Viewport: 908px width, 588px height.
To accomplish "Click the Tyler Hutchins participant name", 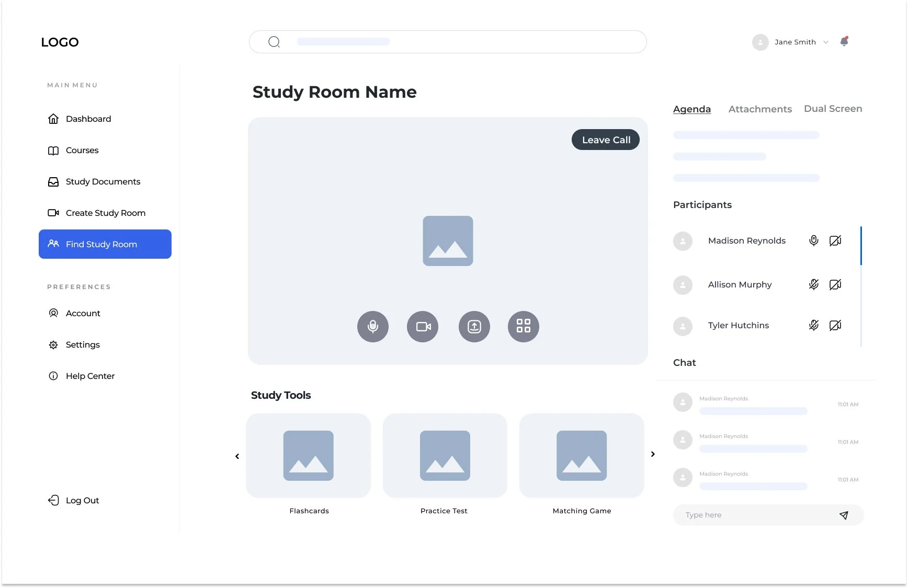I will point(739,325).
